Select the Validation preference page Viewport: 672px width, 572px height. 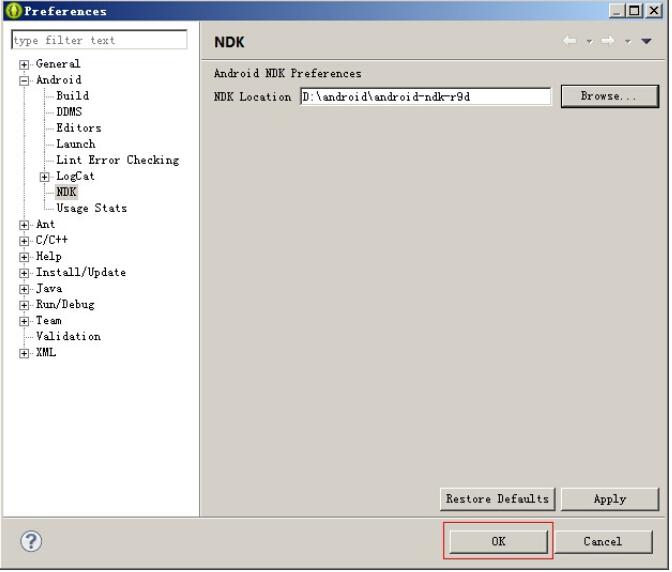tap(69, 337)
